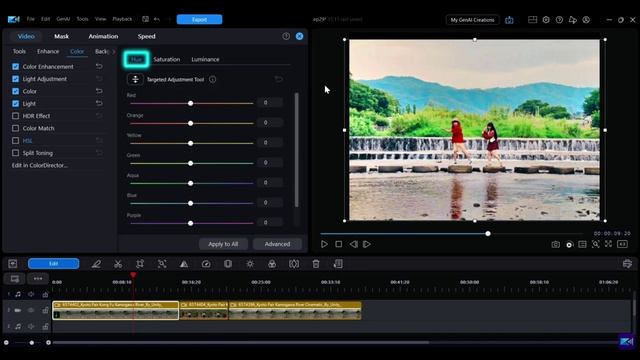Expand more sub-tabs with right chevron
Image resolution: width=640 pixels, height=360 pixels.
113,51
